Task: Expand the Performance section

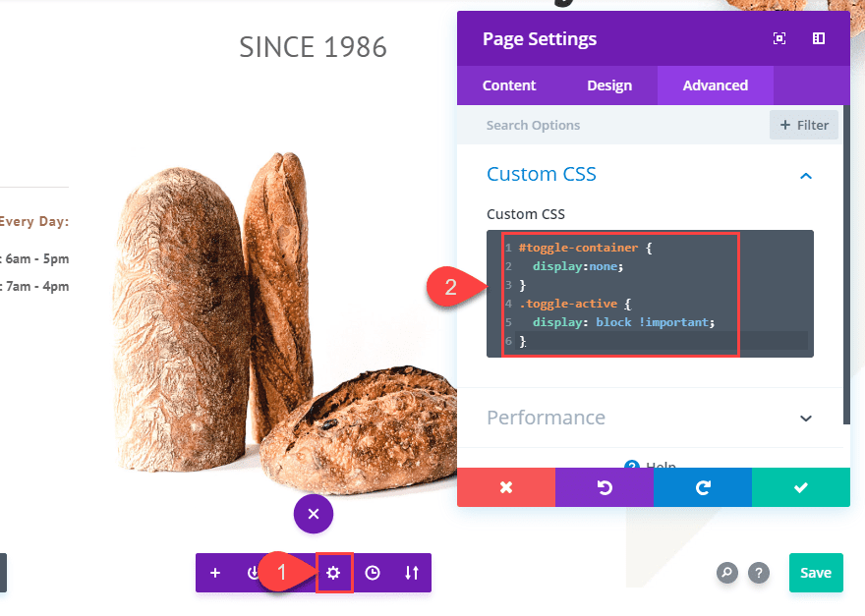Action: tap(806, 417)
